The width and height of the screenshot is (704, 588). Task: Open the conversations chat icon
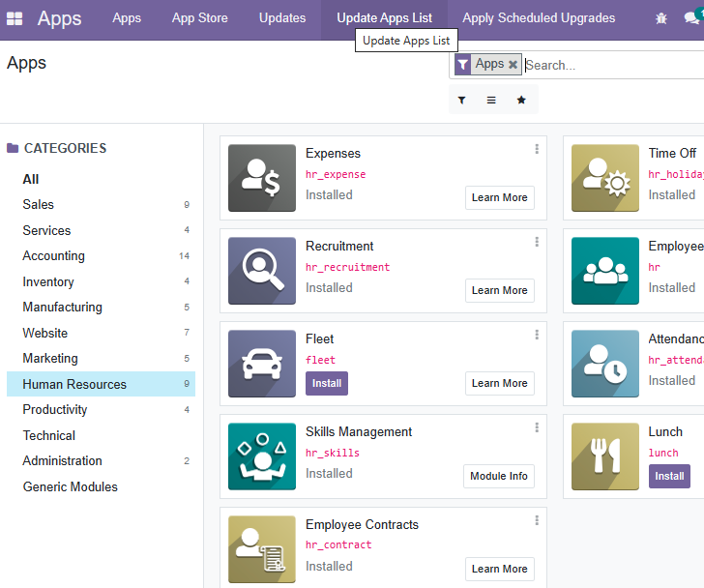691,18
